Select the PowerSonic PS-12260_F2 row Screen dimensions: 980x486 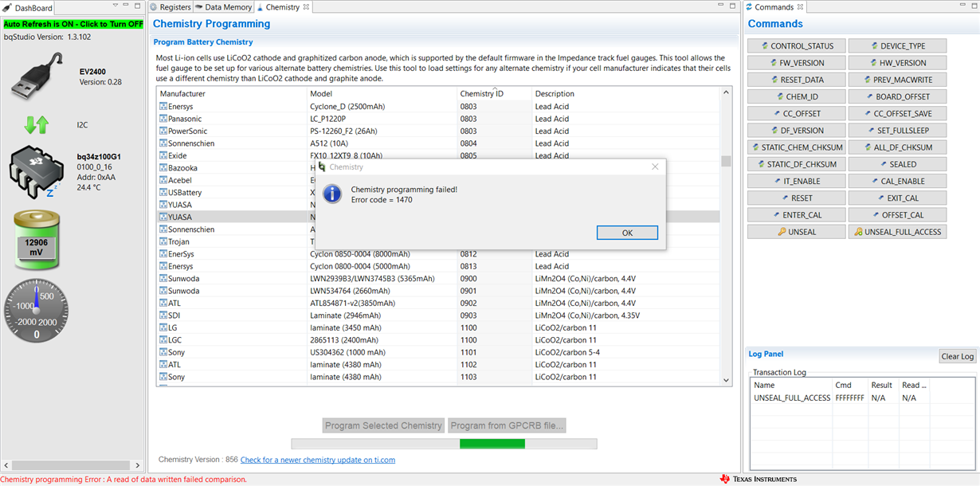(x=438, y=131)
